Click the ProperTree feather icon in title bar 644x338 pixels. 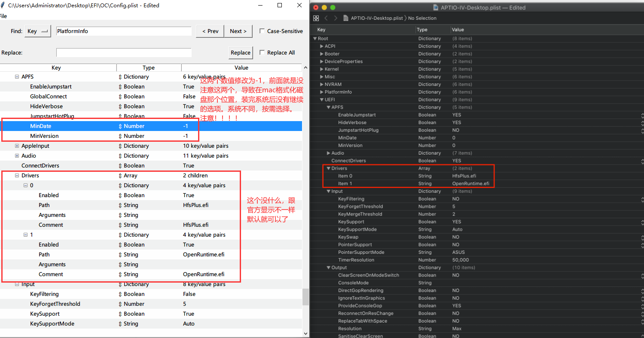pyautogui.click(x=3, y=6)
